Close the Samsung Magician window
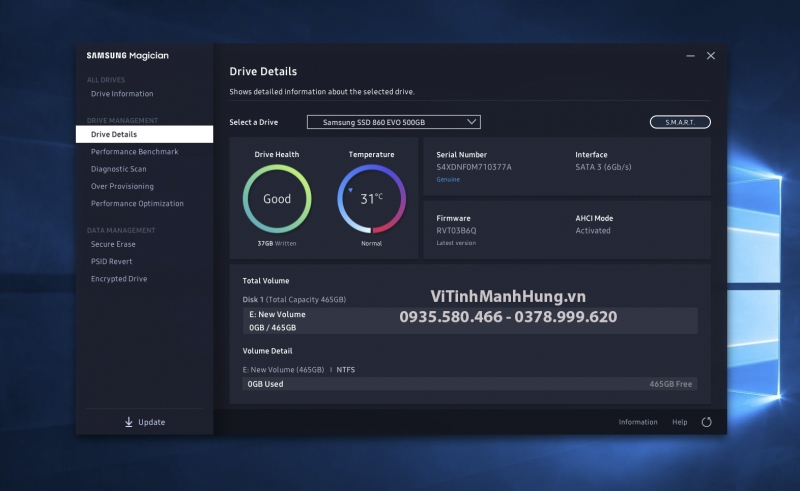Viewport: 800px width, 491px height. click(x=711, y=56)
